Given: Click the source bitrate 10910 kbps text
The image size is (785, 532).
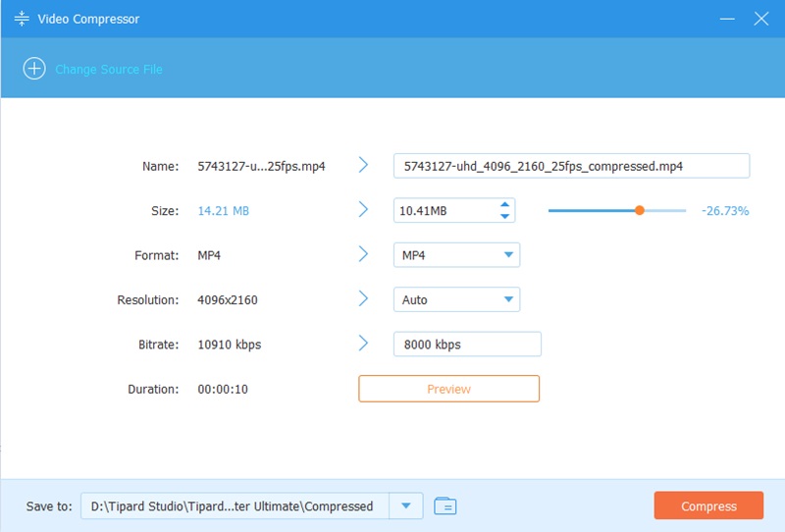Looking at the screenshot, I should pos(230,345).
